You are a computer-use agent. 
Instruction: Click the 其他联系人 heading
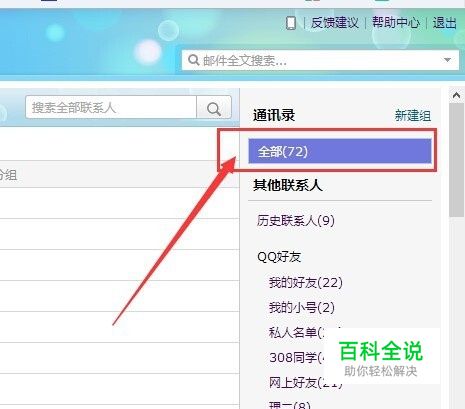(x=288, y=185)
